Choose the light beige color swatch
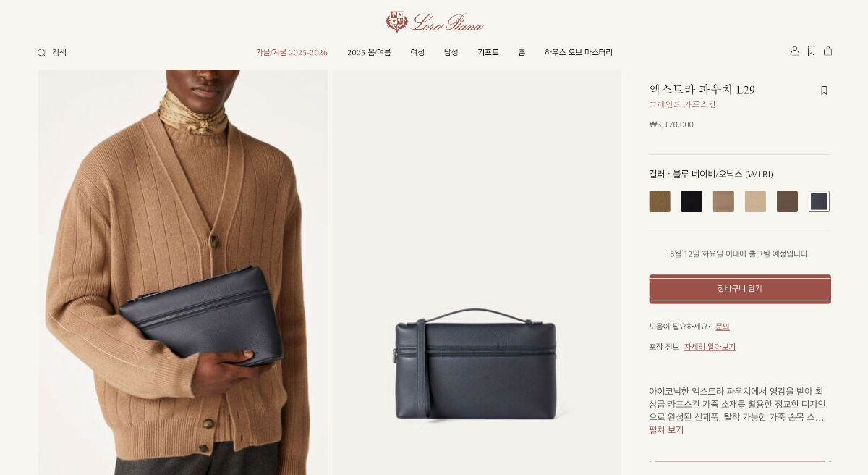The height and width of the screenshot is (475, 868). coord(755,201)
